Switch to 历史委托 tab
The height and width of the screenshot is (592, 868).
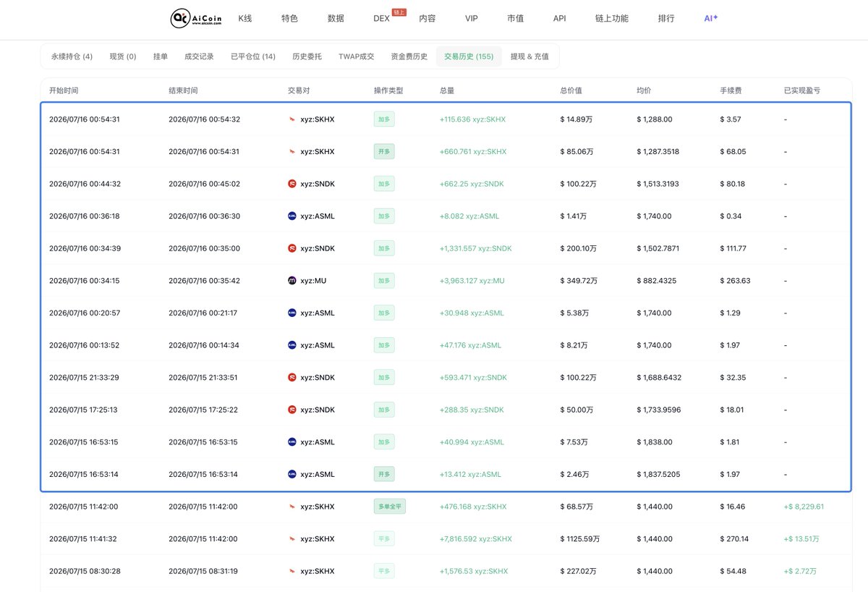(x=307, y=56)
